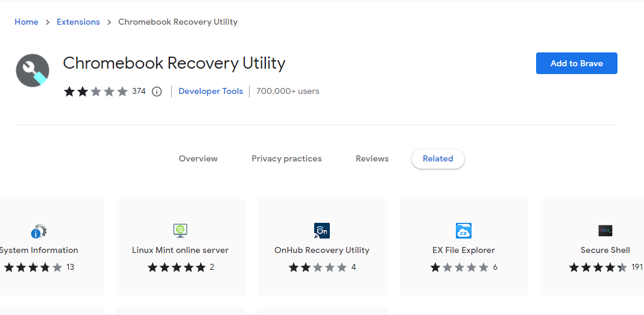The height and width of the screenshot is (315, 644).
Task: Click the main extension's star rating
Action: coord(96,92)
